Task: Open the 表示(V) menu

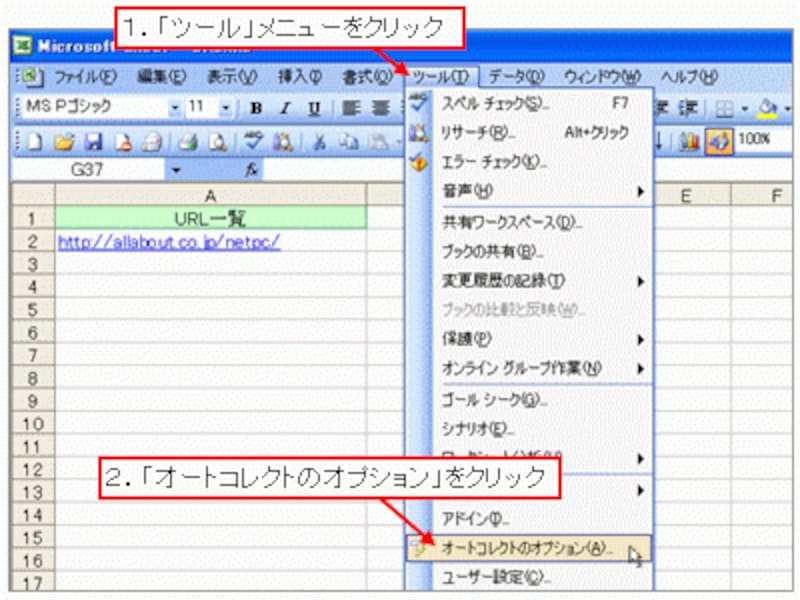Action: (x=231, y=77)
